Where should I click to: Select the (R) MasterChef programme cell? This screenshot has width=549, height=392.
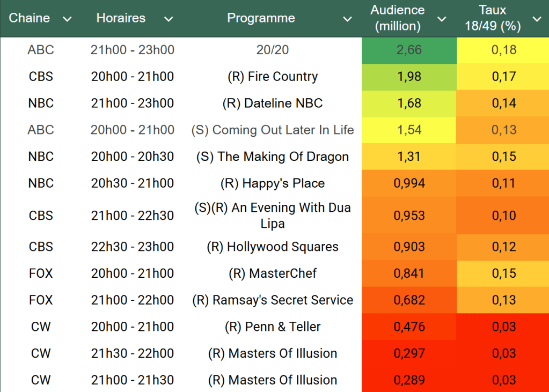click(x=273, y=273)
